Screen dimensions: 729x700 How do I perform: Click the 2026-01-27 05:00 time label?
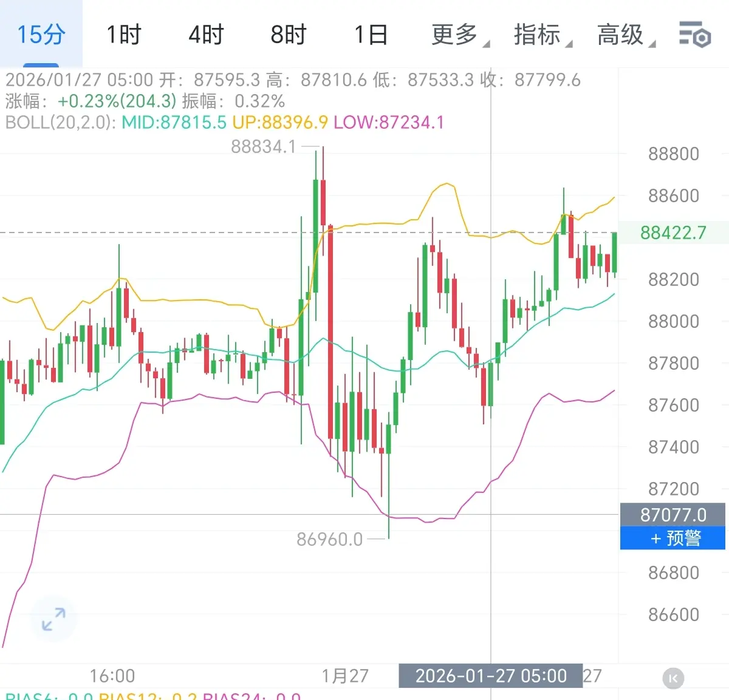(x=491, y=676)
